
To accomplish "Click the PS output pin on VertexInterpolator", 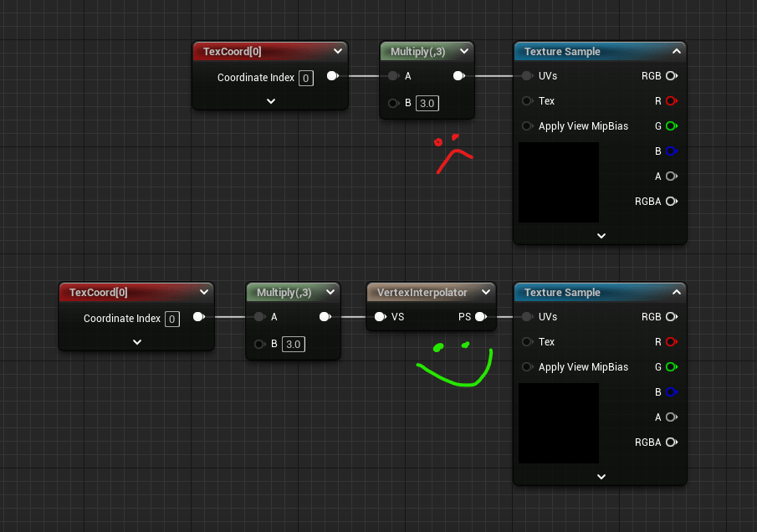I will (x=481, y=317).
